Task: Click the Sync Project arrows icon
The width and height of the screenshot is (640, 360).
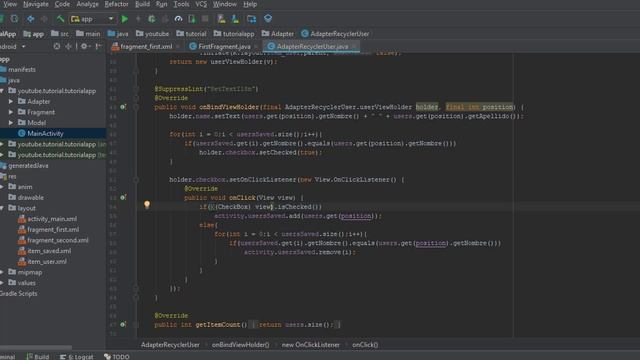Action: [x=15, y=19]
